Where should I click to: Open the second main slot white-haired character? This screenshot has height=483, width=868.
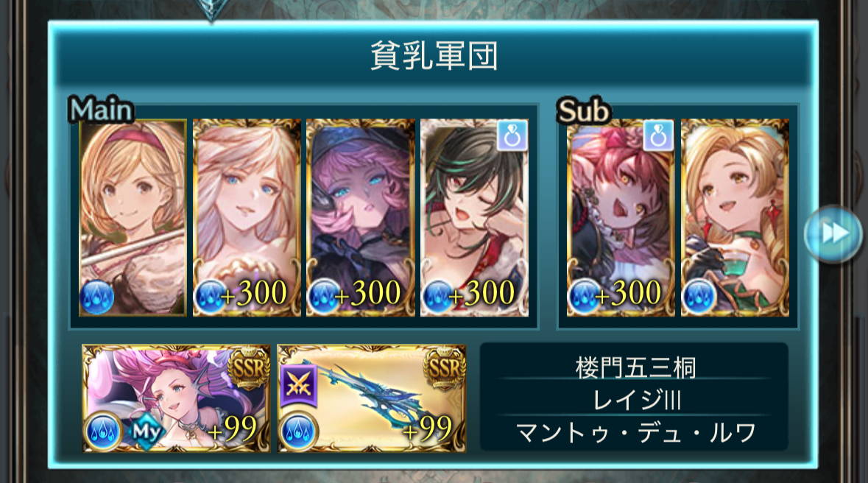(x=247, y=218)
